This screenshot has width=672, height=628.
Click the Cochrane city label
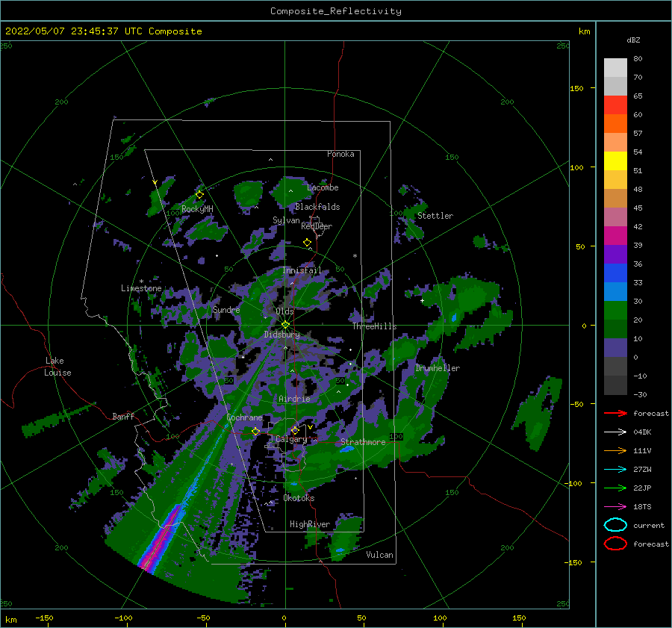(244, 417)
